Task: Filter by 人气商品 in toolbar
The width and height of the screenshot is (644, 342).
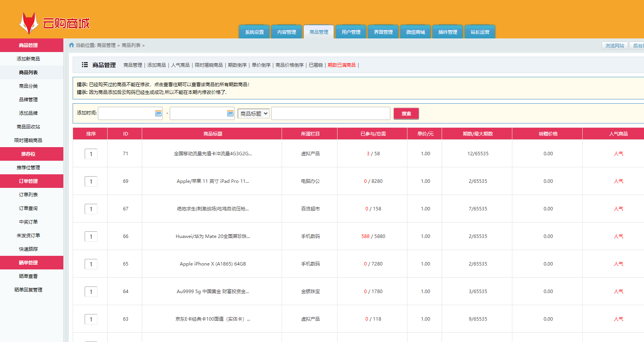Action: pyautogui.click(x=181, y=65)
